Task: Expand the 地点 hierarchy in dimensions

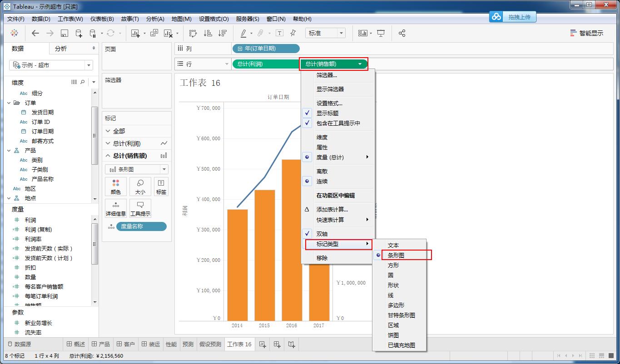Action: pyautogui.click(x=9, y=198)
